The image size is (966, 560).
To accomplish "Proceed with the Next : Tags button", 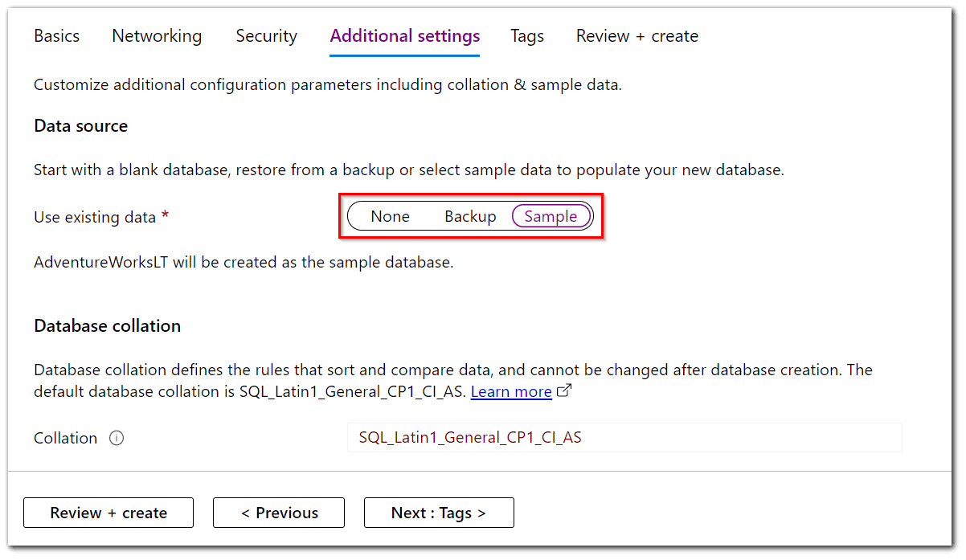I will click(x=439, y=513).
